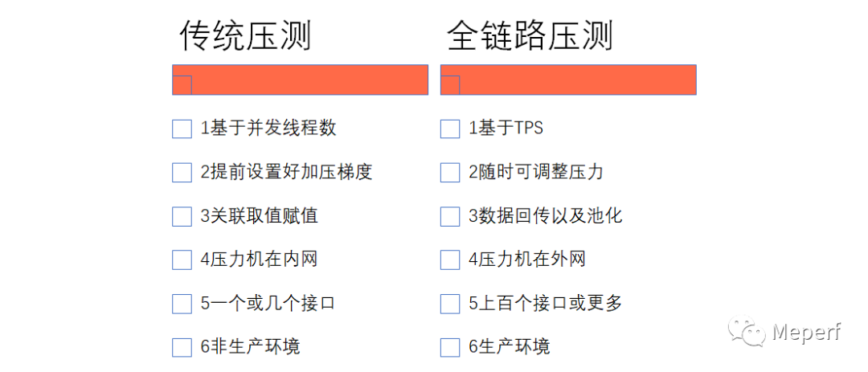Screen dimensions: 868x372
Task: Click the Meperf watermark text
Action: tap(806, 332)
